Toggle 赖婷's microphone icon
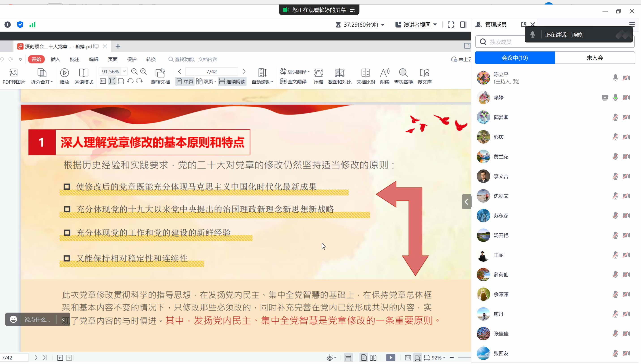Viewport: 641px width, 364px height. [615, 97]
